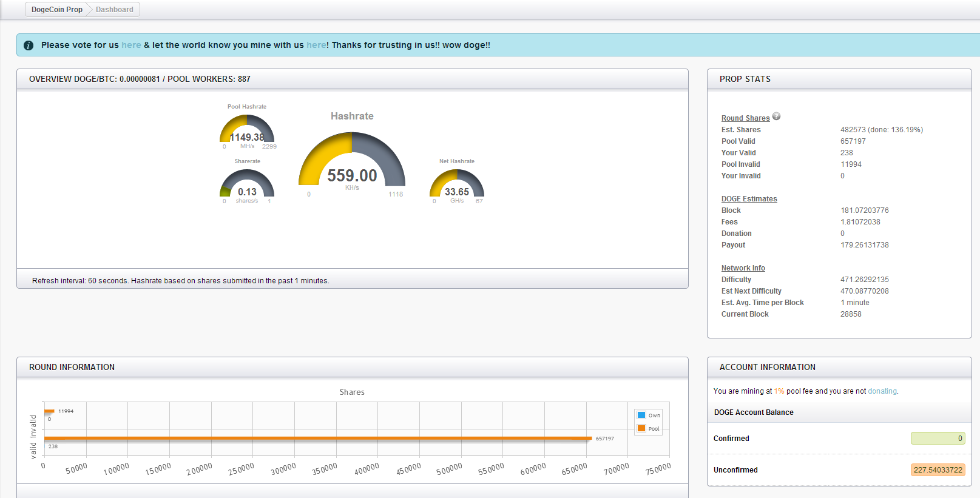Click the DOGE Account Balance heading

tap(754, 412)
